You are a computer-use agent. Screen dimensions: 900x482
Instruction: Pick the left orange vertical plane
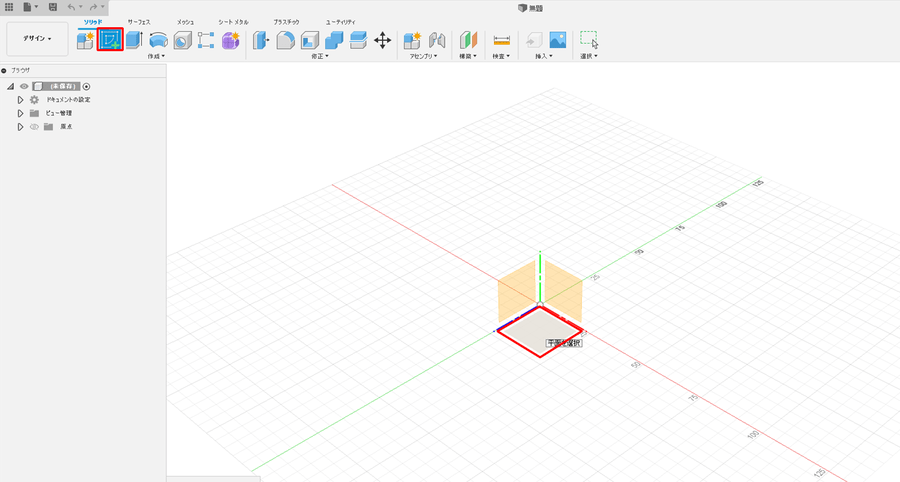pyautogui.click(x=517, y=293)
